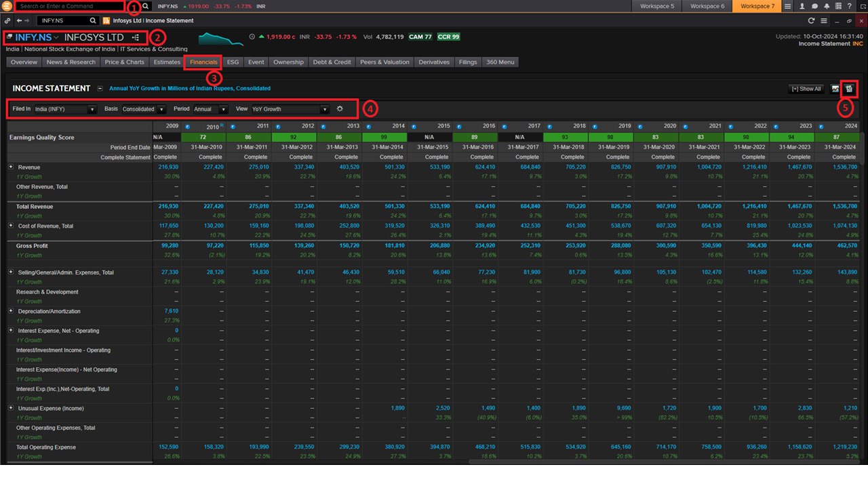The image size is (868, 488).
Task: Select the Workspace 7 tab
Action: pyautogui.click(x=757, y=6)
